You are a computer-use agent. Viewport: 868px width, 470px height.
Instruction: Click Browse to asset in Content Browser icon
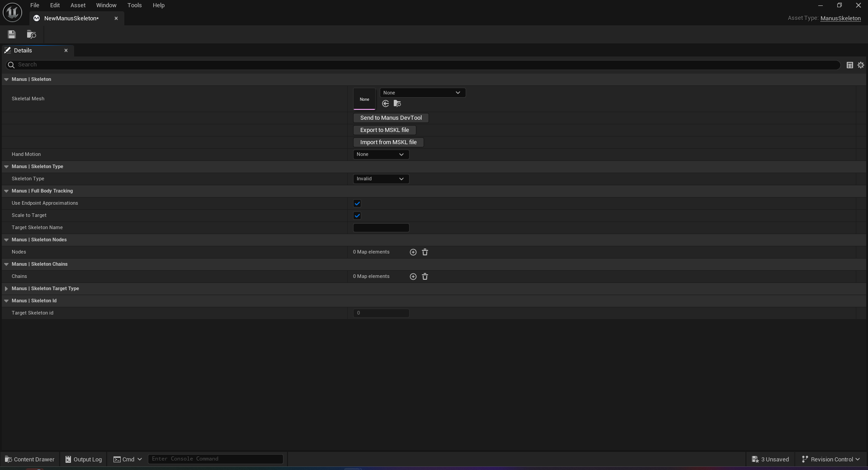click(x=31, y=34)
